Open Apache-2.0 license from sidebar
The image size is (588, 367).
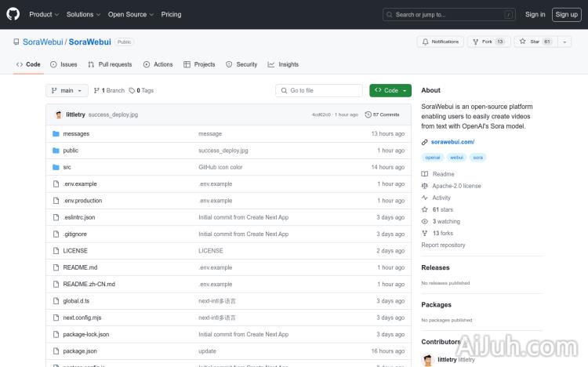[456, 186]
